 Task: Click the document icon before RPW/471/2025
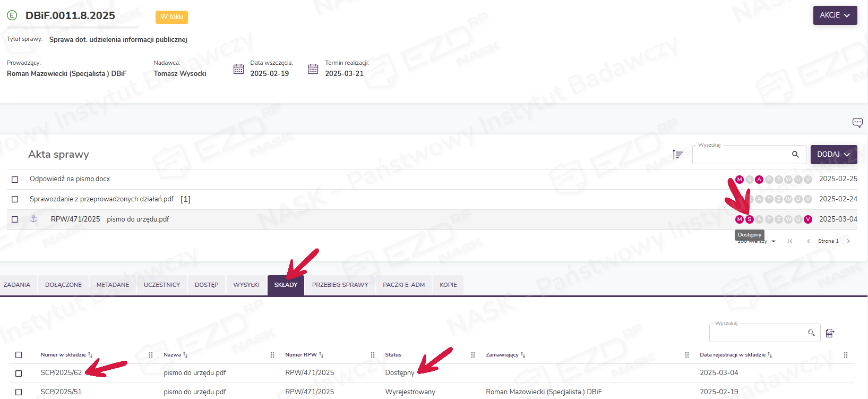(x=33, y=219)
